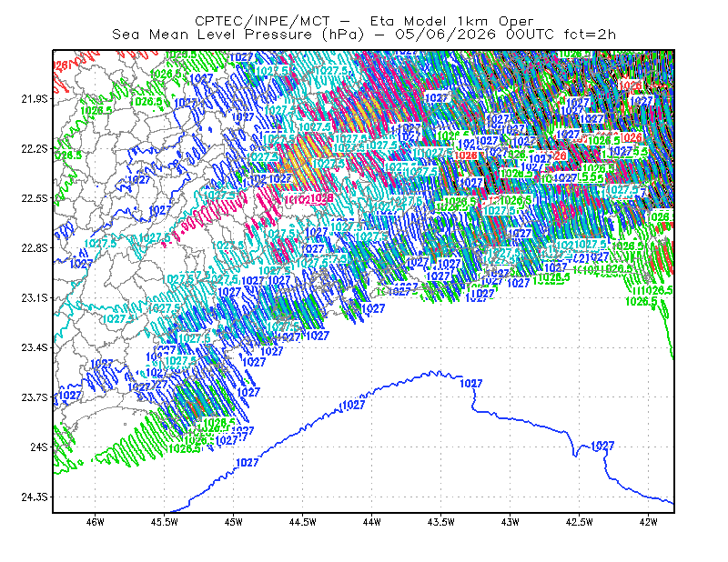Click the 22.5S latitude axis label
This screenshot has width=728, height=562.
(x=35, y=198)
